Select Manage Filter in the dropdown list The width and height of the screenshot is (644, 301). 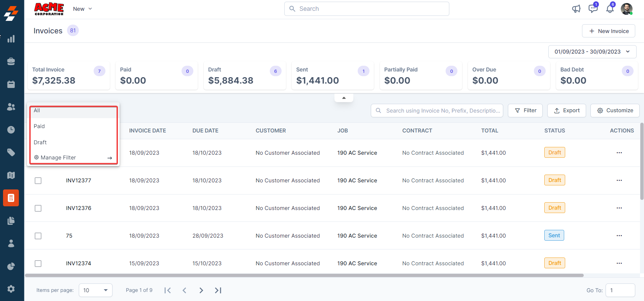pyautogui.click(x=58, y=158)
